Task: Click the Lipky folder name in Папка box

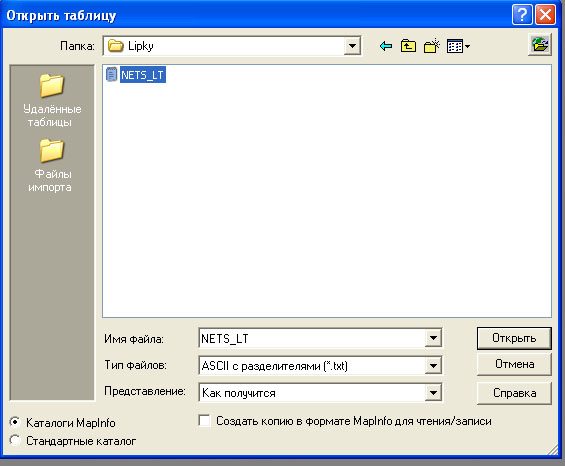Action: [141, 46]
